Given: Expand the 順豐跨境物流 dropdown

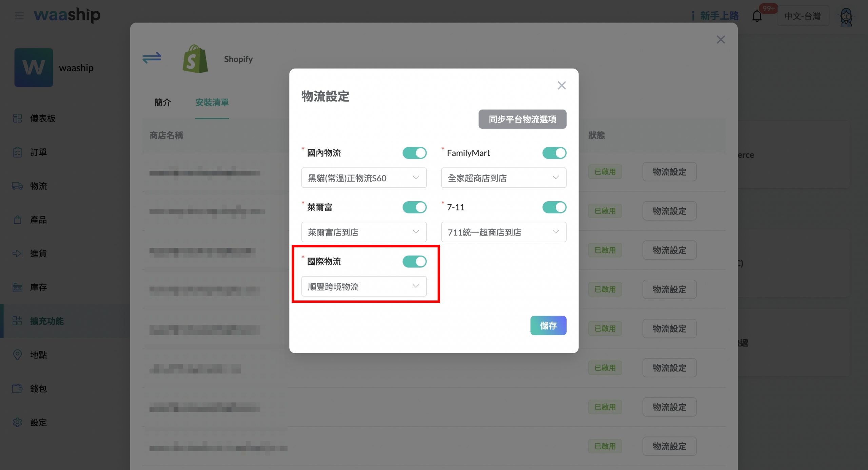Looking at the screenshot, I should click(363, 286).
